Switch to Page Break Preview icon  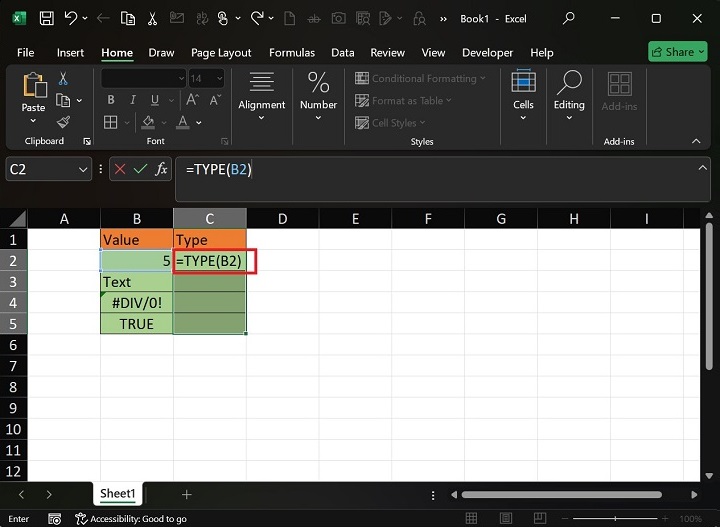(x=540, y=519)
